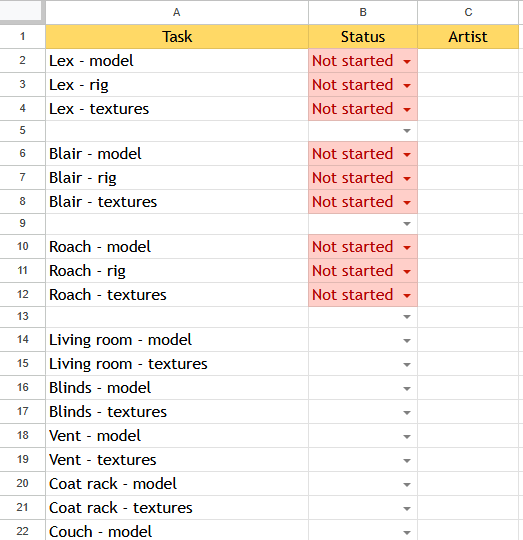This screenshot has width=523, height=540.
Task: Expand the empty status dropdown in row 5
Action: click(x=407, y=131)
